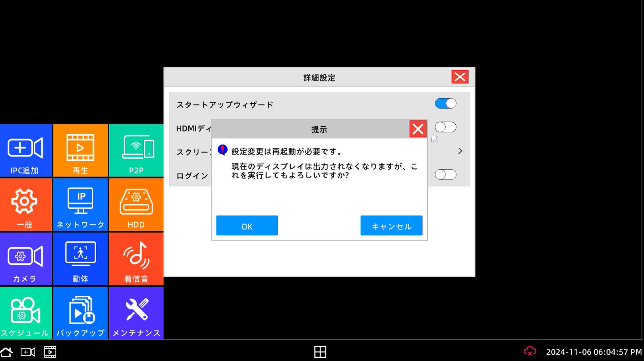The height and width of the screenshot is (361, 644).
Task: Open the バックアップ backup tile
Action: tap(80, 313)
